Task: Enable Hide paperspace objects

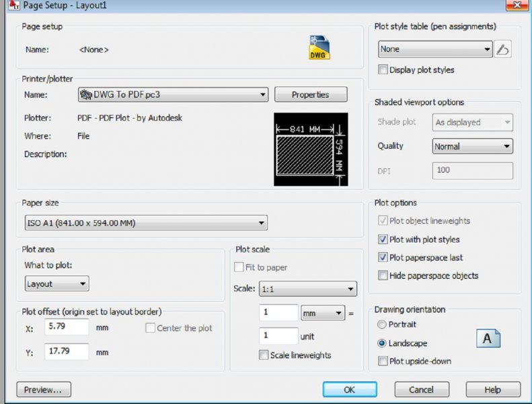Action: pyautogui.click(x=383, y=275)
